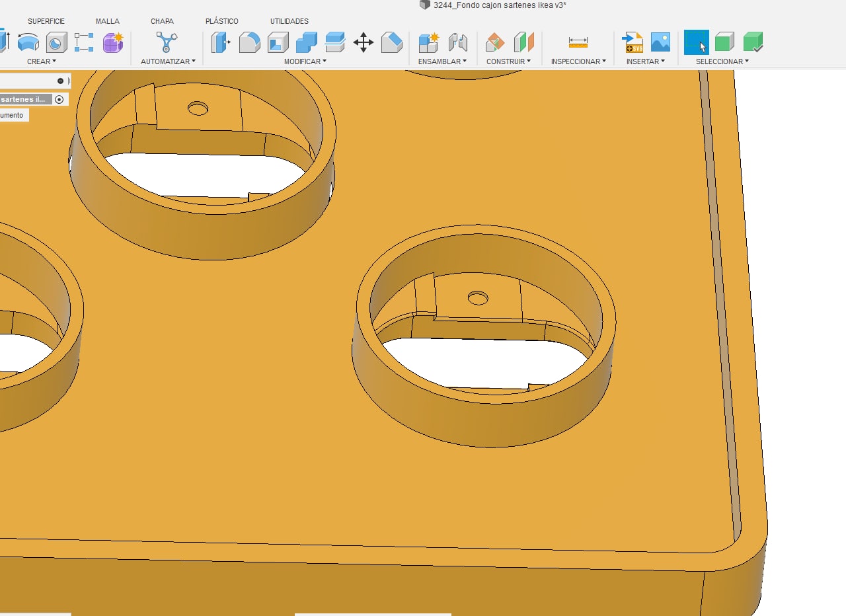The width and height of the screenshot is (846, 616).
Task: Click the Combine tool icon
Action: coord(306,42)
